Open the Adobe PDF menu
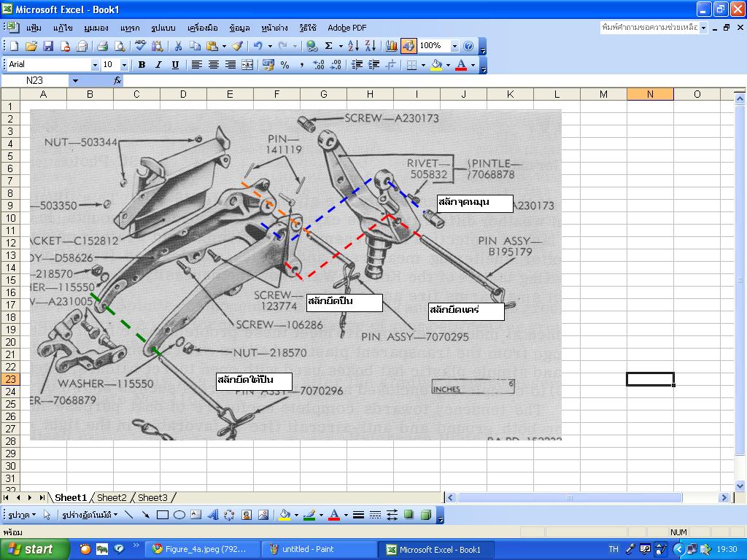The height and width of the screenshot is (560, 747). pyautogui.click(x=347, y=28)
